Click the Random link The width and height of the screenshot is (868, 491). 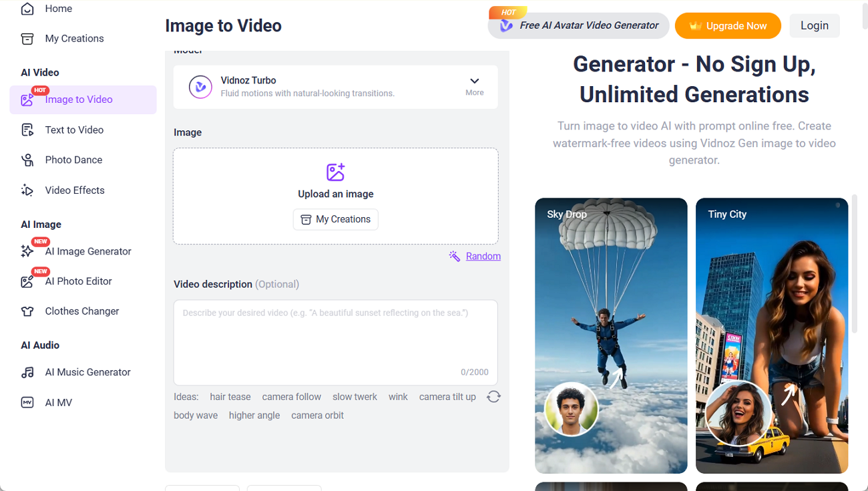click(483, 257)
